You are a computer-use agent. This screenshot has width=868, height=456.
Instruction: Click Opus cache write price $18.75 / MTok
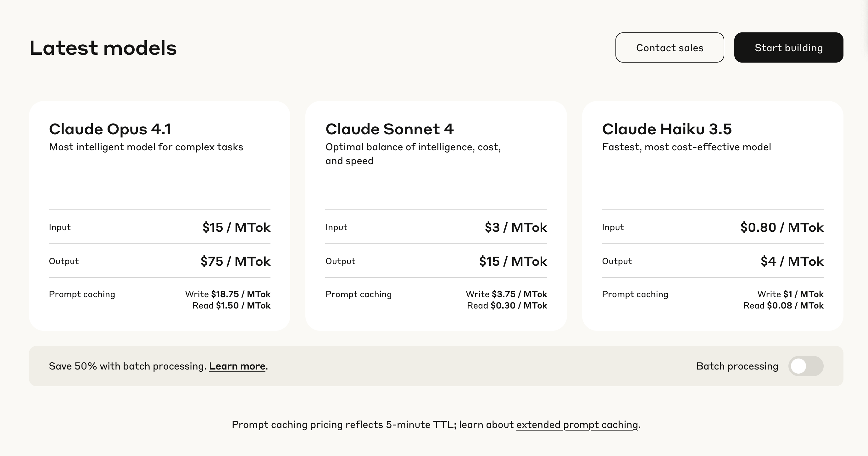[x=241, y=294]
